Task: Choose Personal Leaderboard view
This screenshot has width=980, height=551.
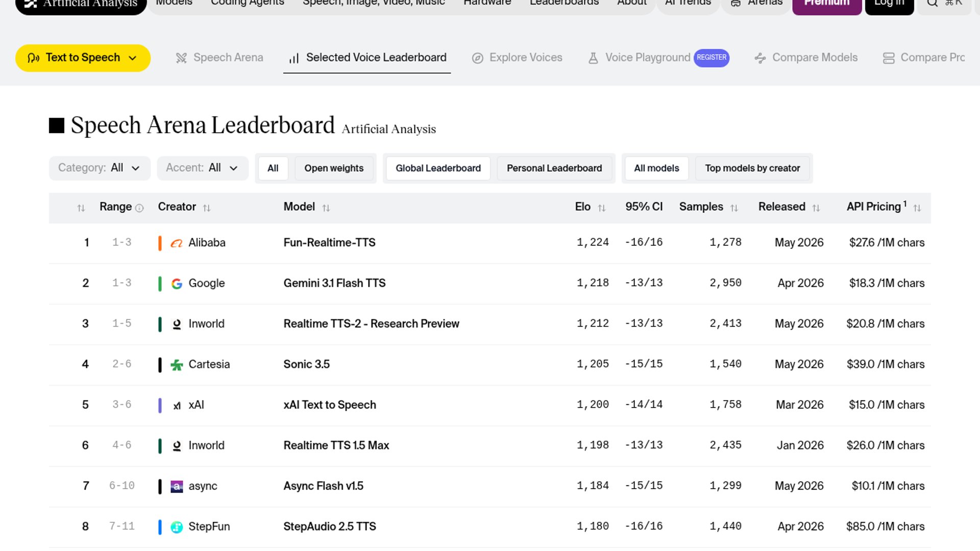Action: [x=554, y=168]
